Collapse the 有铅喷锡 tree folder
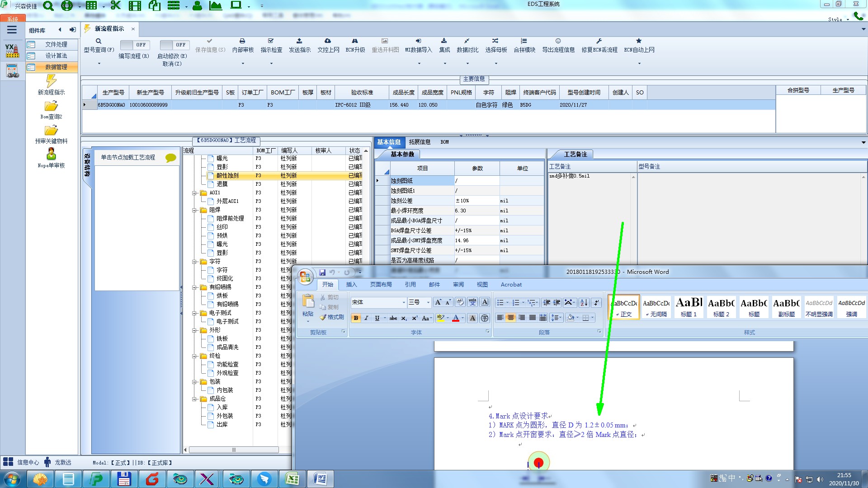 (195, 287)
